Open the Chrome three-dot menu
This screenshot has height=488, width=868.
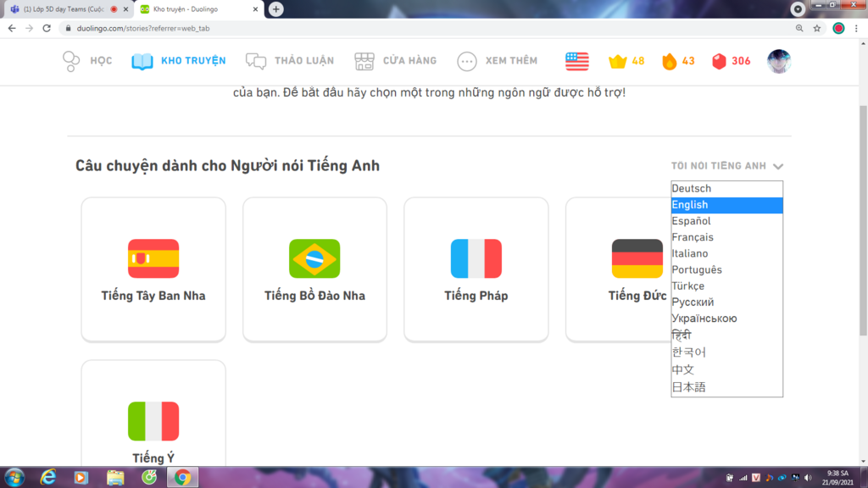[856, 28]
